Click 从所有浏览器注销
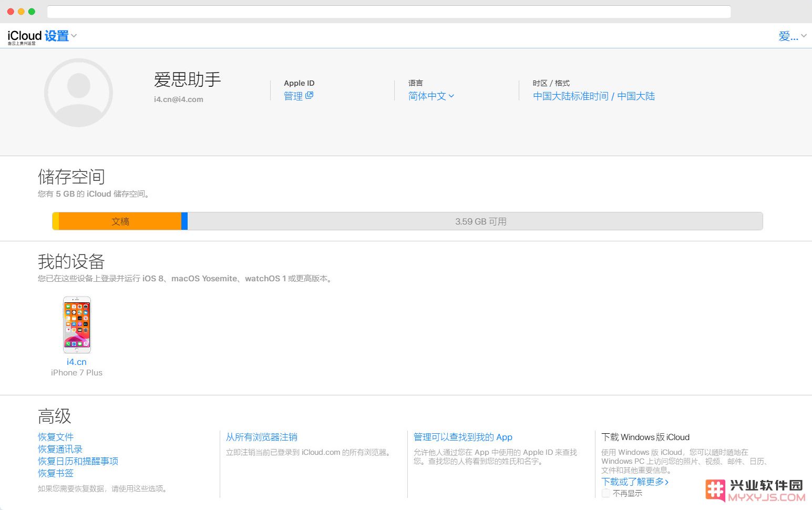Viewport: 812px width, 510px height. pos(262,437)
